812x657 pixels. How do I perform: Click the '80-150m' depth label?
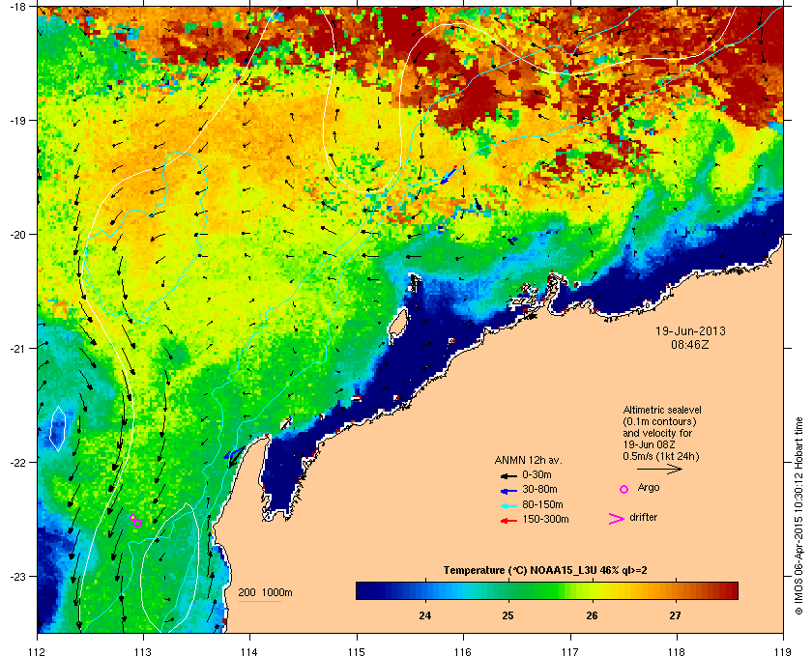(x=542, y=504)
